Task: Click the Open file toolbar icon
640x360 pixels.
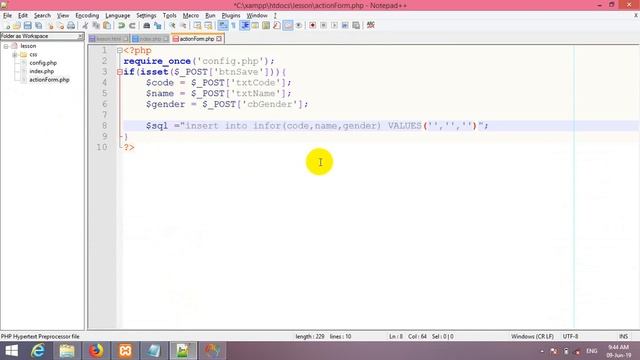Action: pos(17,25)
